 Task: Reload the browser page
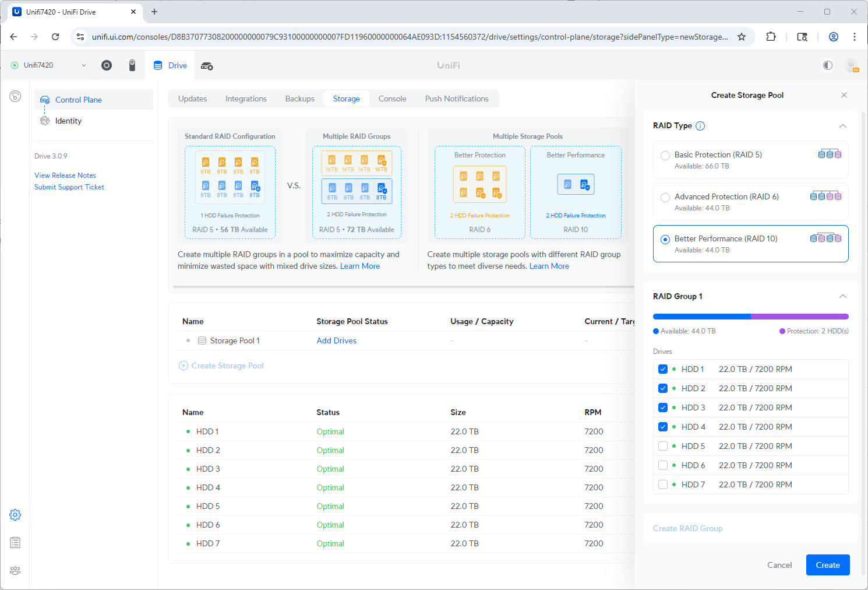pos(55,37)
